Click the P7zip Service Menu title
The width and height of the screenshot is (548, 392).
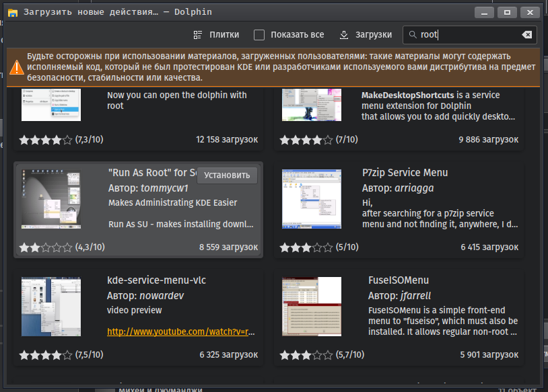coord(405,173)
